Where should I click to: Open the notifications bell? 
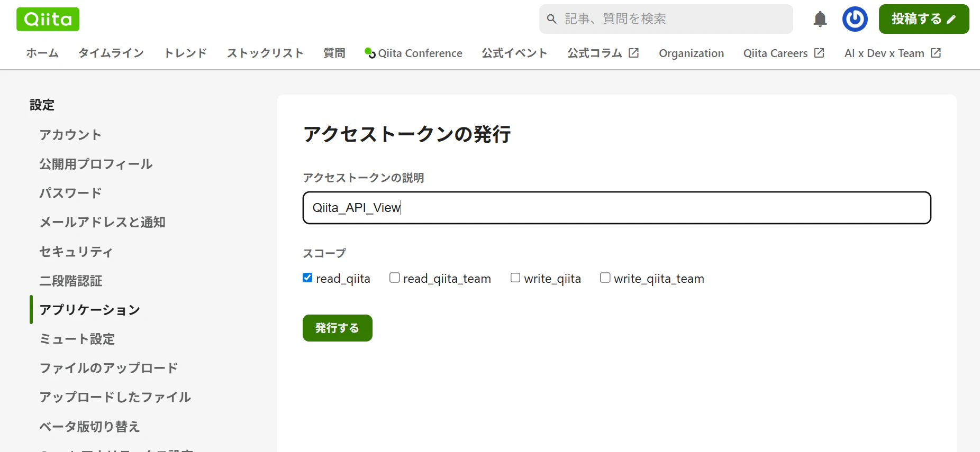820,19
